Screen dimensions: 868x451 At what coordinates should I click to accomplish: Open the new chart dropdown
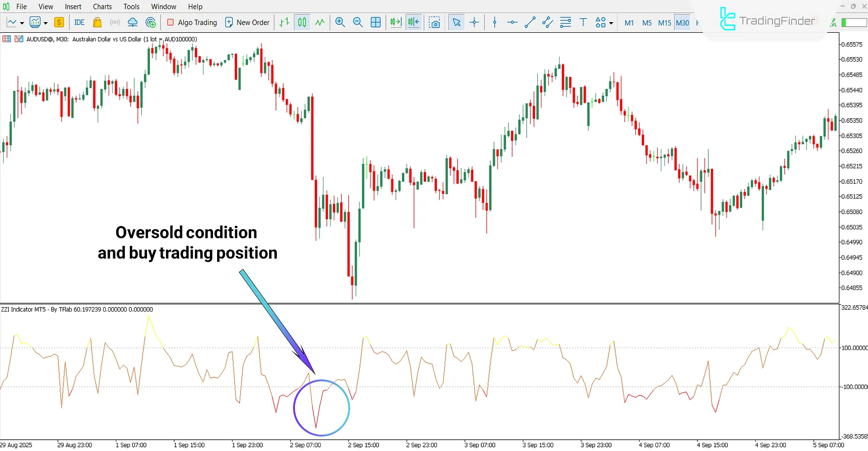(x=21, y=22)
